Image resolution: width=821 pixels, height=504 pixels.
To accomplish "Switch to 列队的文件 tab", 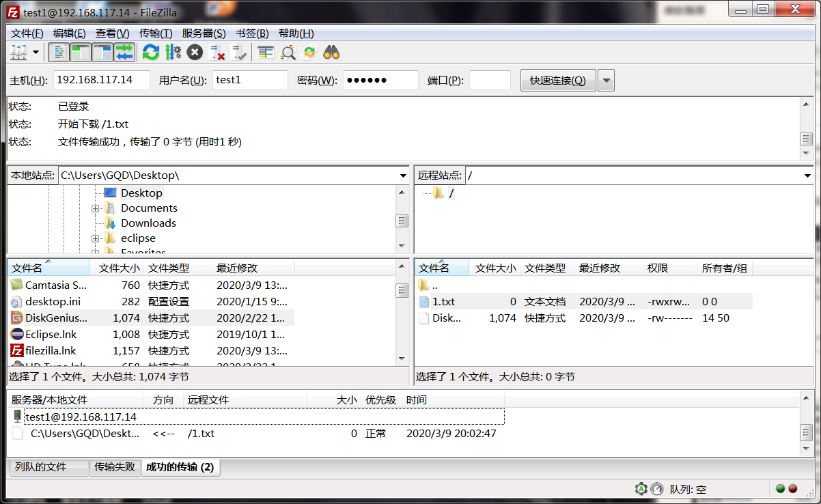I will (48, 467).
